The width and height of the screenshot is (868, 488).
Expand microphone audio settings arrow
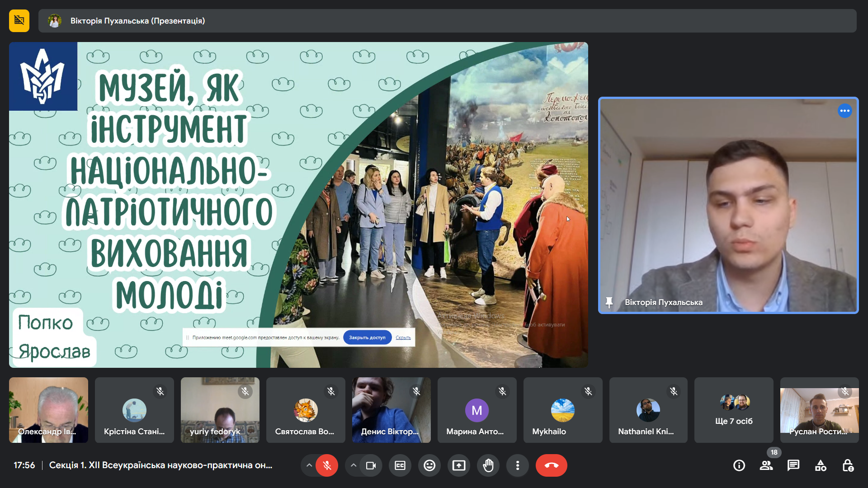click(309, 465)
